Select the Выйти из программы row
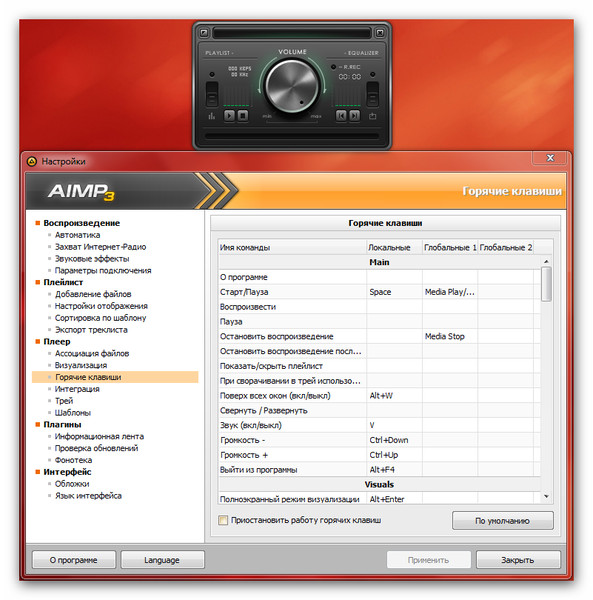 379,470
